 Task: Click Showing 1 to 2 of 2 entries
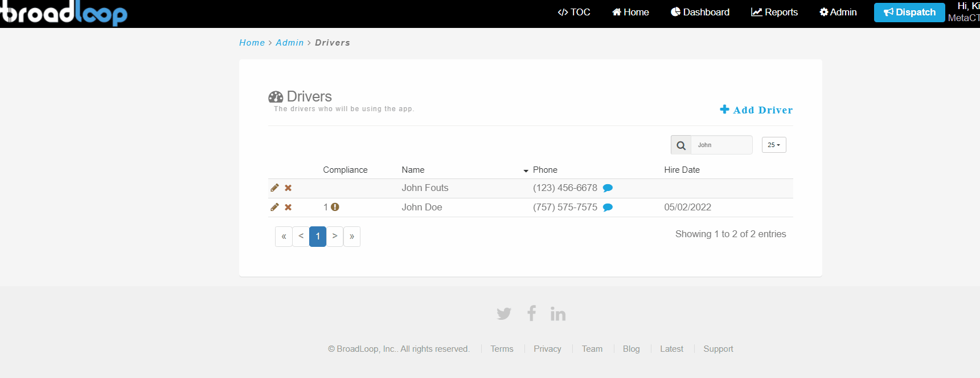[731, 234]
